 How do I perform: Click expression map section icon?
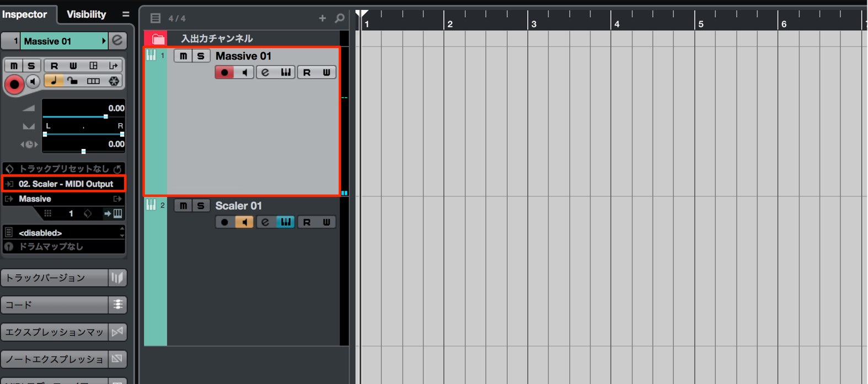(x=117, y=332)
